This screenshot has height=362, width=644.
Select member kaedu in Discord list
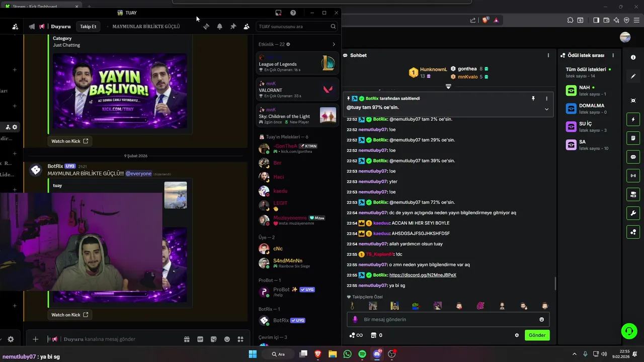click(297, 191)
